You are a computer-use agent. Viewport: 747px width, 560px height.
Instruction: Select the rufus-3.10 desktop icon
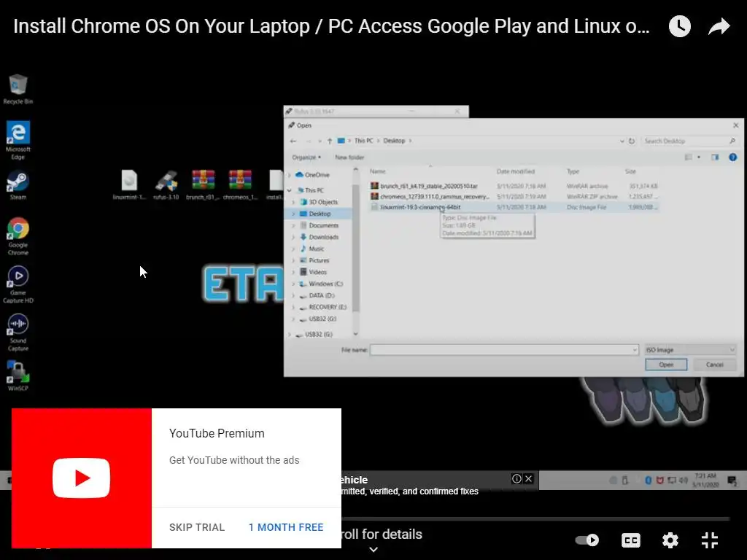166,184
